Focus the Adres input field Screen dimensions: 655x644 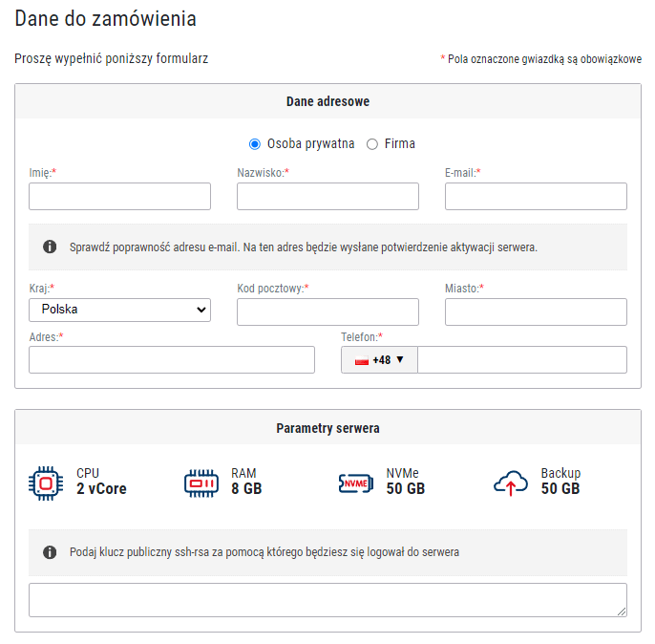172,360
